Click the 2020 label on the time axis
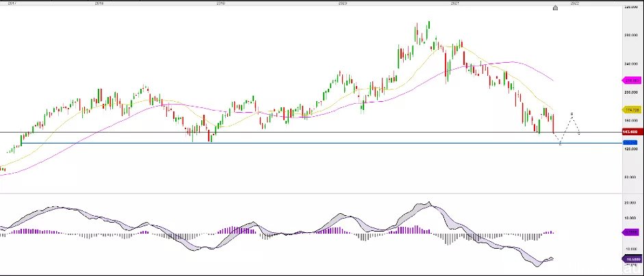The width and height of the screenshot is (644, 276). click(x=343, y=3)
